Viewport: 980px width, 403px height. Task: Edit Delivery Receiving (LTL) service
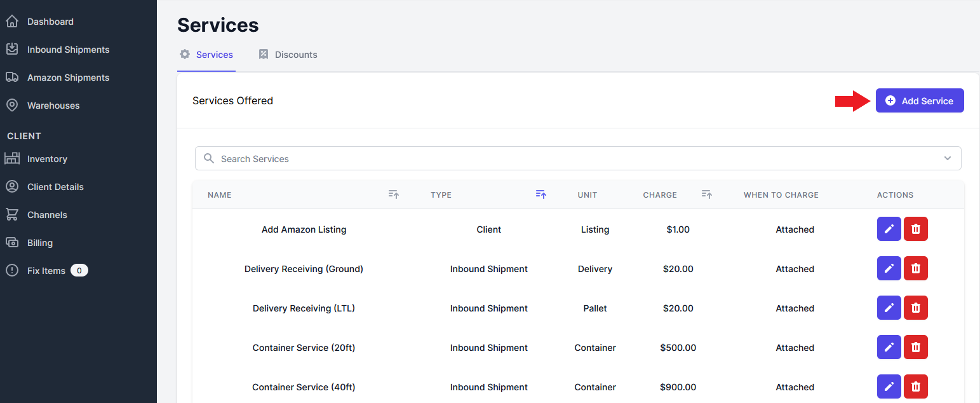pos(889,308)
